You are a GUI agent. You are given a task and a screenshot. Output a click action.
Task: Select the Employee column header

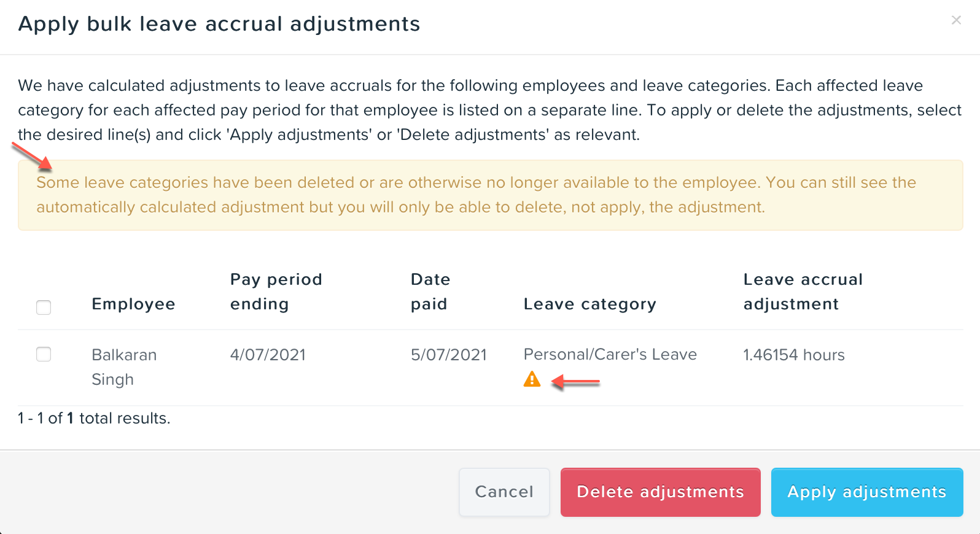(133, 303)
